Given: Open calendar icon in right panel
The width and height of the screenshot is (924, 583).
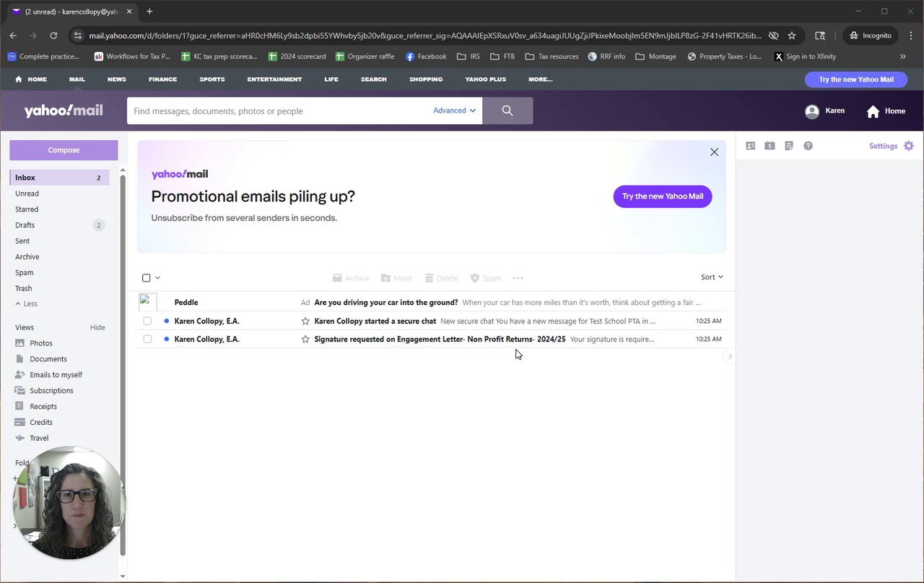Looking at the screenshot, I should pos(770,146).
